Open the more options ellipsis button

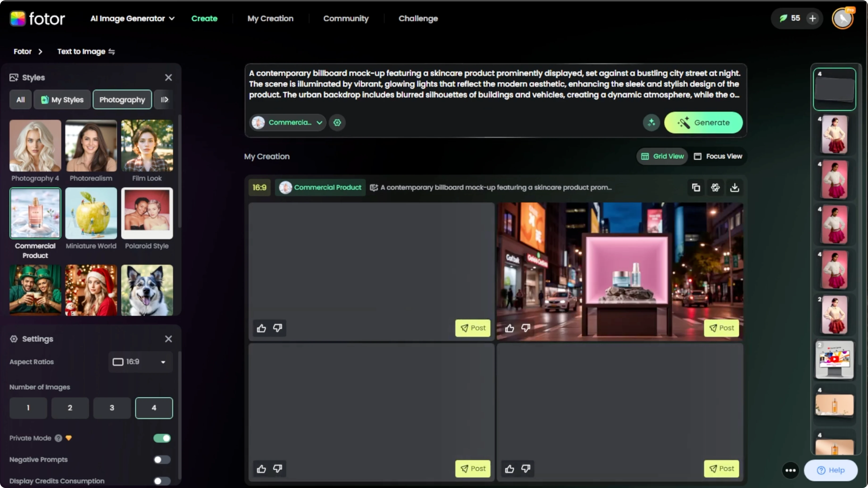click(790, 471)
